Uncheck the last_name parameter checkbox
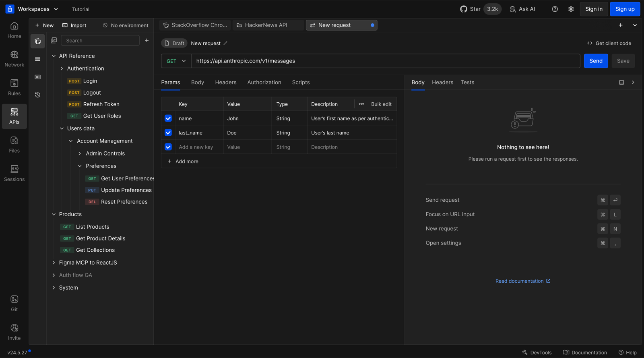 click(168, 132)
